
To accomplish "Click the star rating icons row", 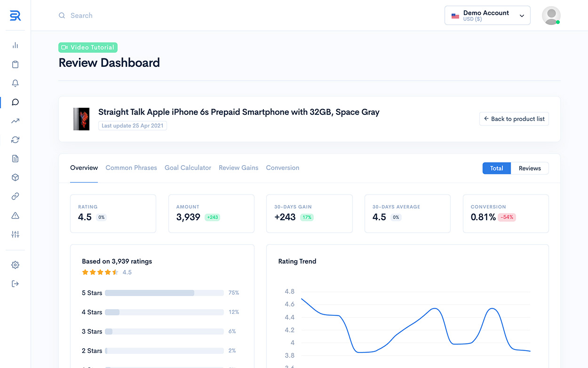I will (100, 272).
